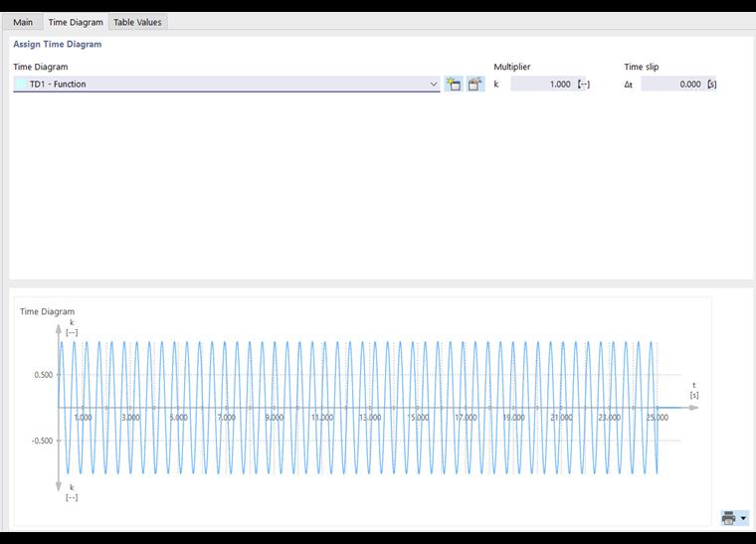Expand the print options dropdown arrow
Image resolution: width=756 pixels, height=544 pixels.
[743, 518]
